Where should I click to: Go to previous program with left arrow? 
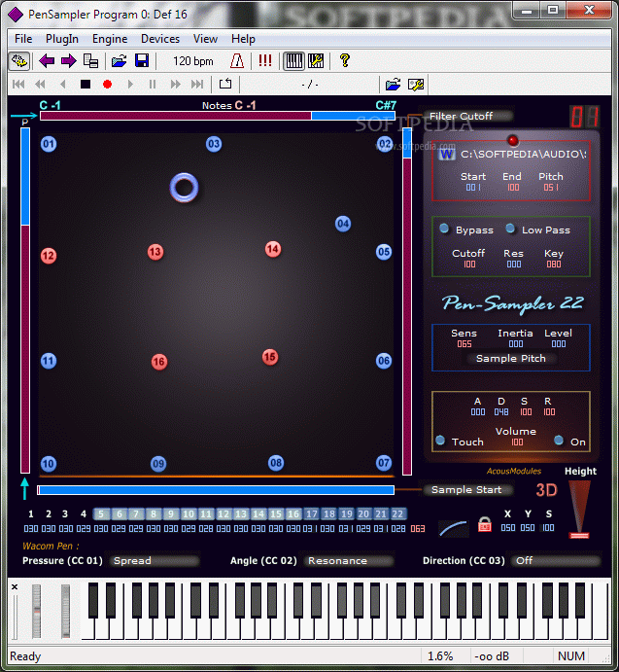[47, 61]
